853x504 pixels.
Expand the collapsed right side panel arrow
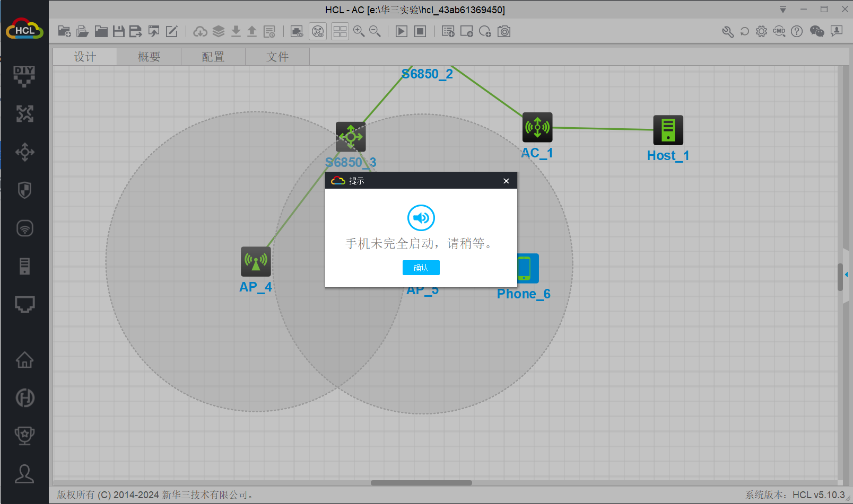[846, 275]
